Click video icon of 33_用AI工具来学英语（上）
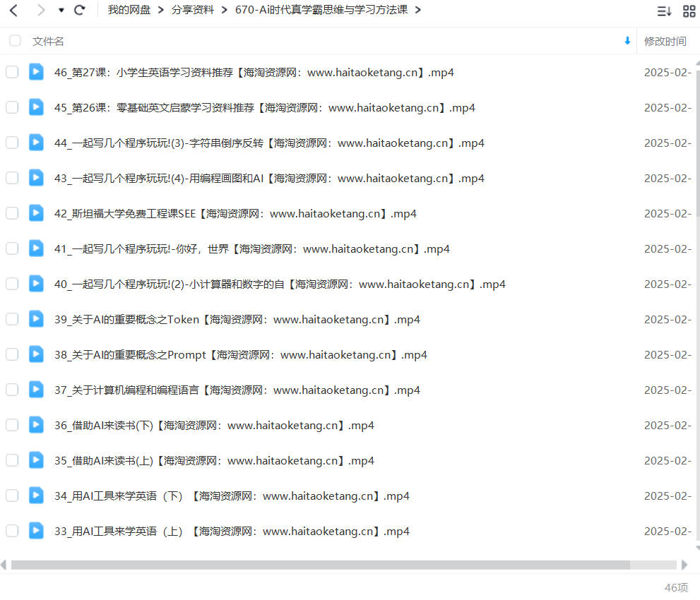 (x=36, y=530)
